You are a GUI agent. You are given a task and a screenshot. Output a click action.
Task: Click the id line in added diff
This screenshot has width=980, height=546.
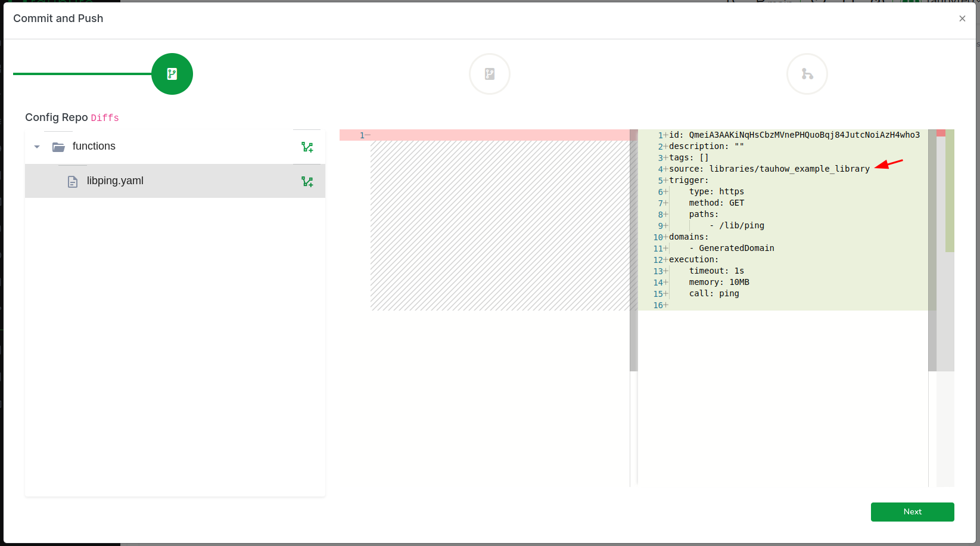794,135
